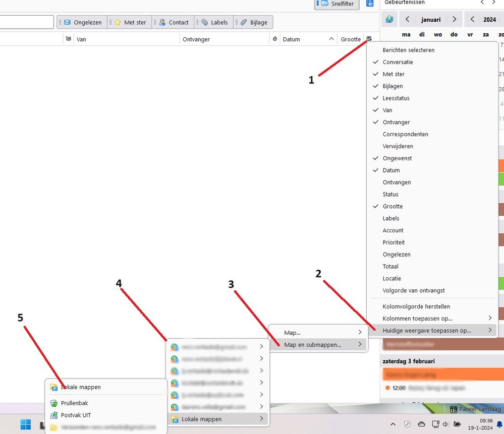Select Prullenbak in the folder submenu

[74, 403]
